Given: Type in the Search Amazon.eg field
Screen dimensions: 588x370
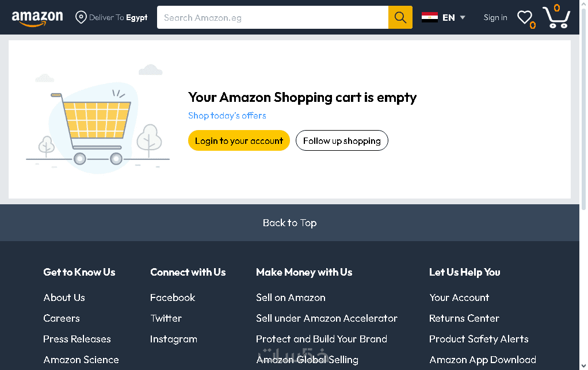Looking at the screenshot, I should click(273, 18).
